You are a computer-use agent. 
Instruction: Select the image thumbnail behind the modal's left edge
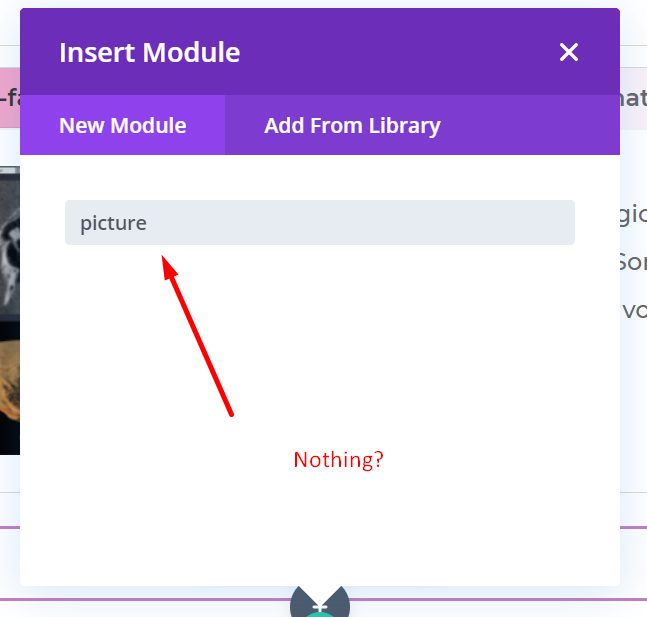(9, 310)
